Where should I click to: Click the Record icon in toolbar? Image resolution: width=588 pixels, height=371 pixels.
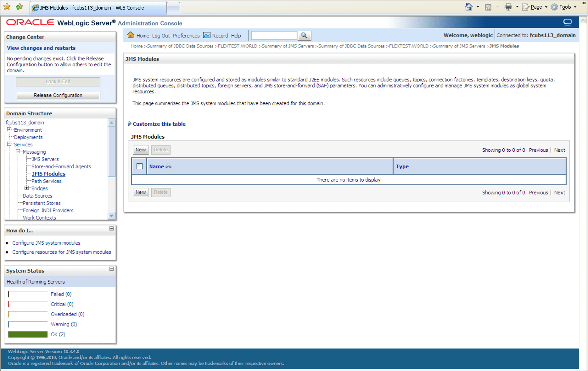[x=207, y=35]
